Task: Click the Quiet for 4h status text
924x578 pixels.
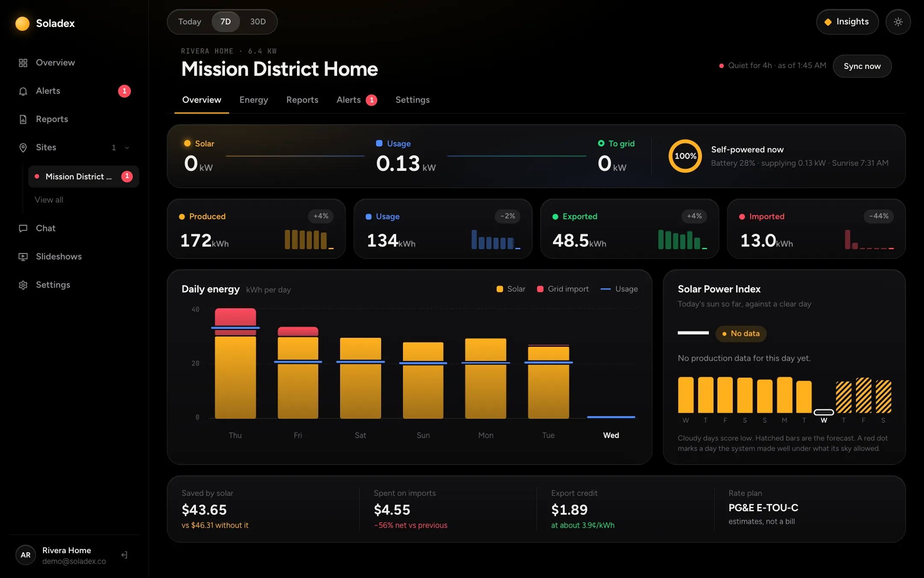Action: tap(777, 66)
